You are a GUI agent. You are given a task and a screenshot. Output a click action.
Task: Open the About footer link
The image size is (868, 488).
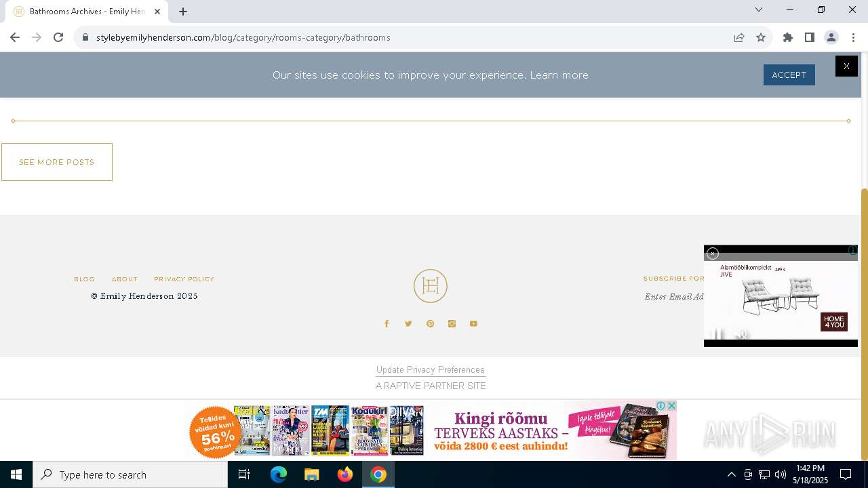coord(125,279)
